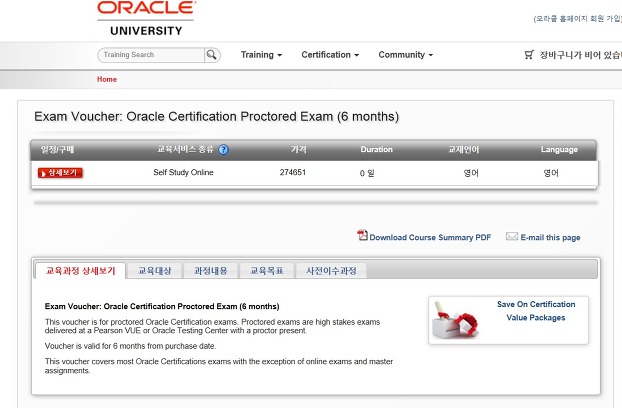
Task: Select the 교육과정 상세보기 tab
Action: (x=81, y=271)
